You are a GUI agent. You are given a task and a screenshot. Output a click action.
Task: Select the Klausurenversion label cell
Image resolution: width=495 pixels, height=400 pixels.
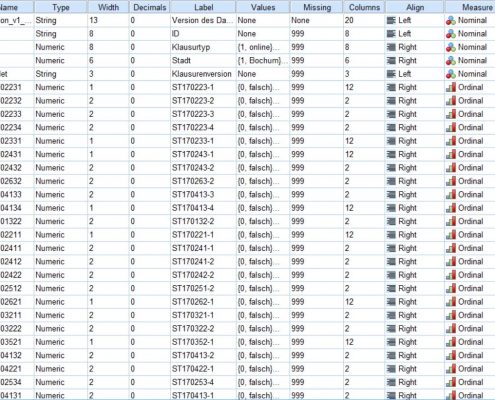pos(203,74)
